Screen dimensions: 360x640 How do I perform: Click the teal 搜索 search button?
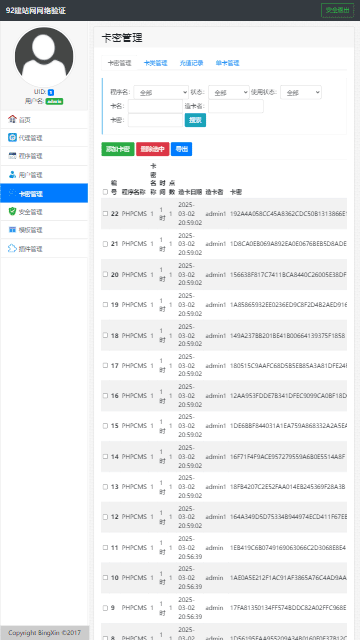(195, 120)
